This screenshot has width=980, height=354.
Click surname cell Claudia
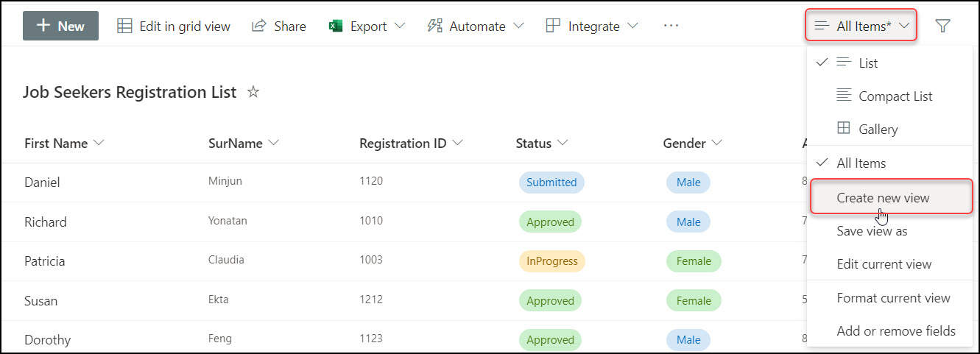tap(226, 260)
